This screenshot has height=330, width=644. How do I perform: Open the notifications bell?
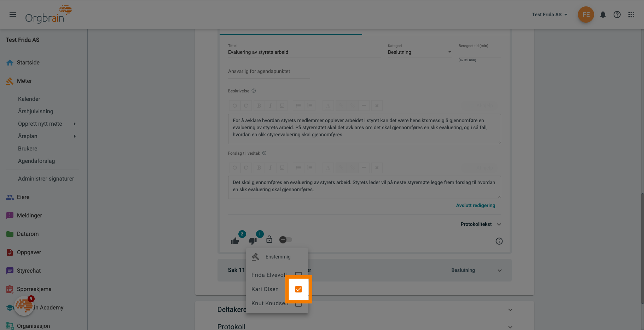click(603, 15)
